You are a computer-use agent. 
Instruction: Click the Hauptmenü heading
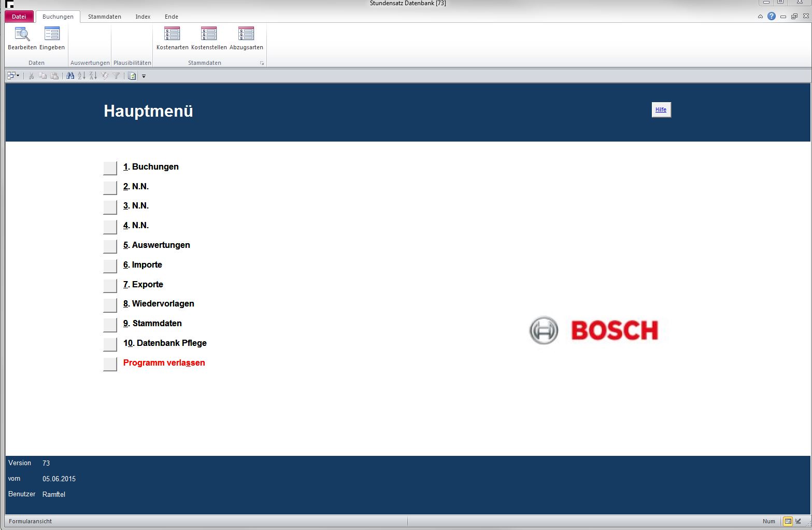click(148, 111)
